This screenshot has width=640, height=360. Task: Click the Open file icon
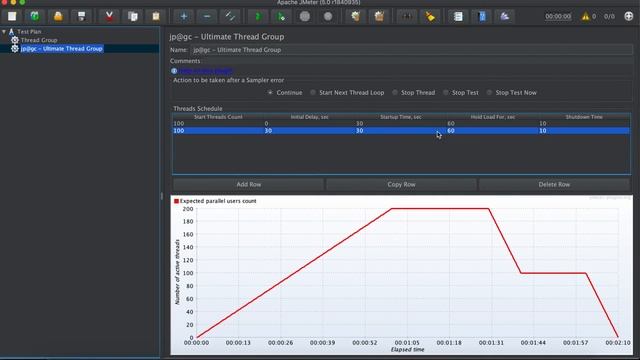coord(58,16)
